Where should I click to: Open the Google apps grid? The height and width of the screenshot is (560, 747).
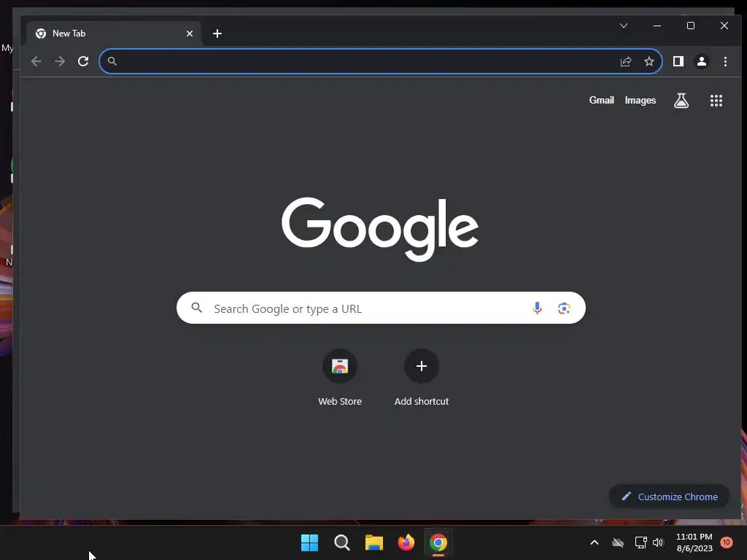pyautogui.click(x=716, y=101)
